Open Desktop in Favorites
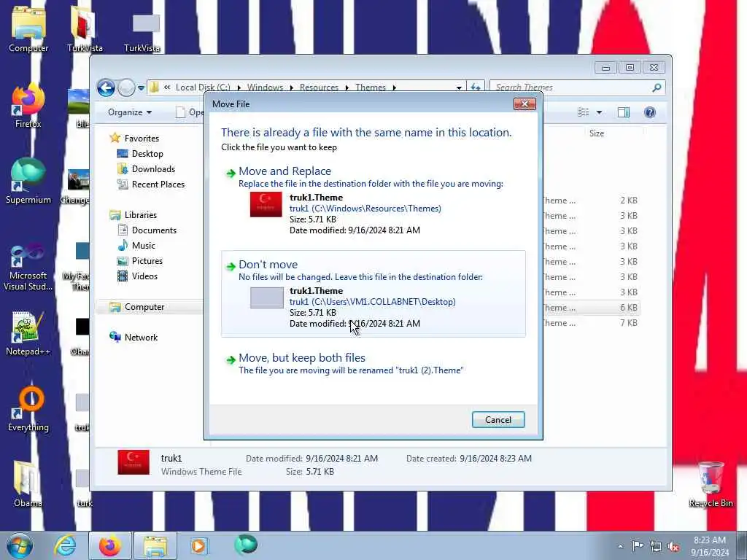 147,154
